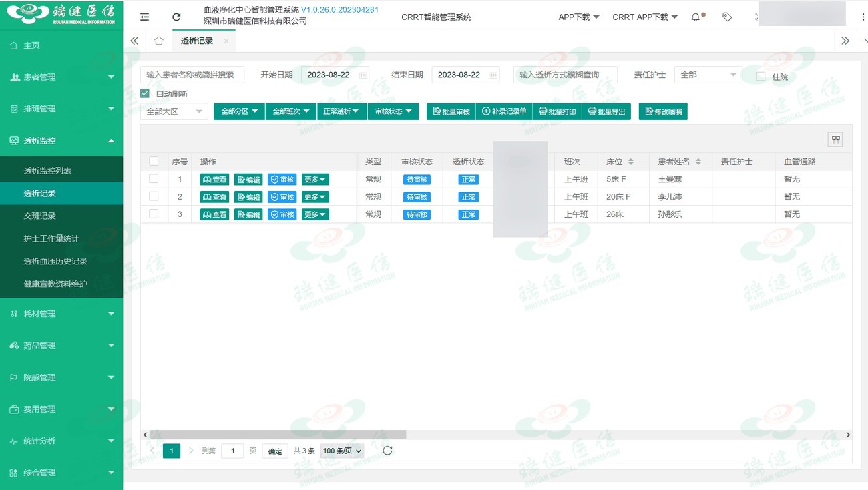This screenshot has width=868, height=490.
Task: Select the checkbox for row 王曼寒
Action: coord(154,179)
